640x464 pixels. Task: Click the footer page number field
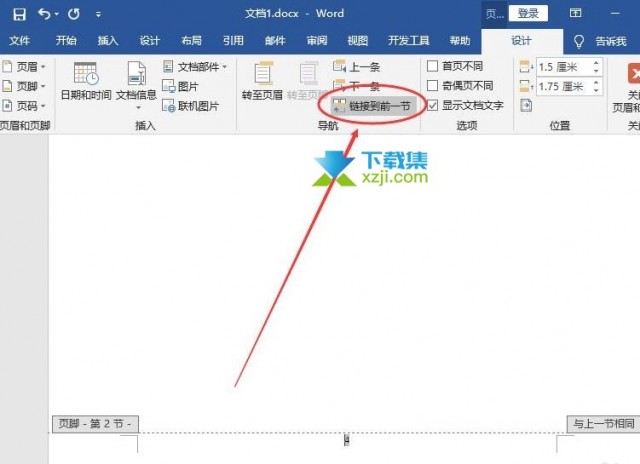point(347,440)
